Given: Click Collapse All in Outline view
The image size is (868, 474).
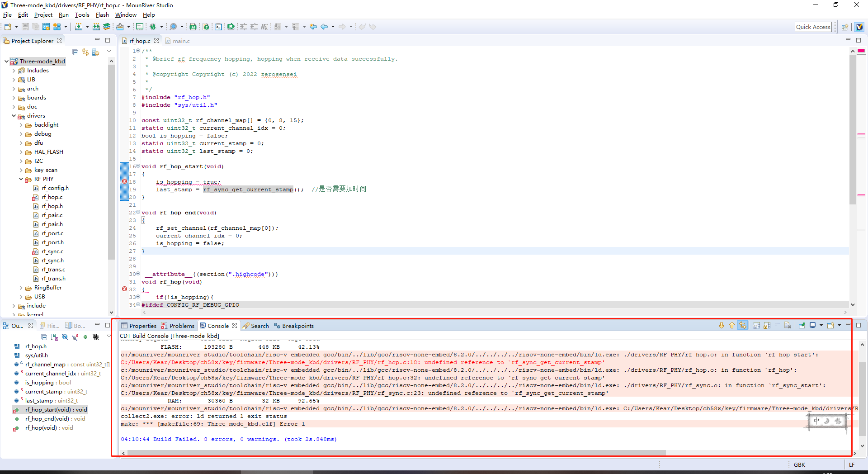Looking at the screenshot, I should (x=44, y=337).
